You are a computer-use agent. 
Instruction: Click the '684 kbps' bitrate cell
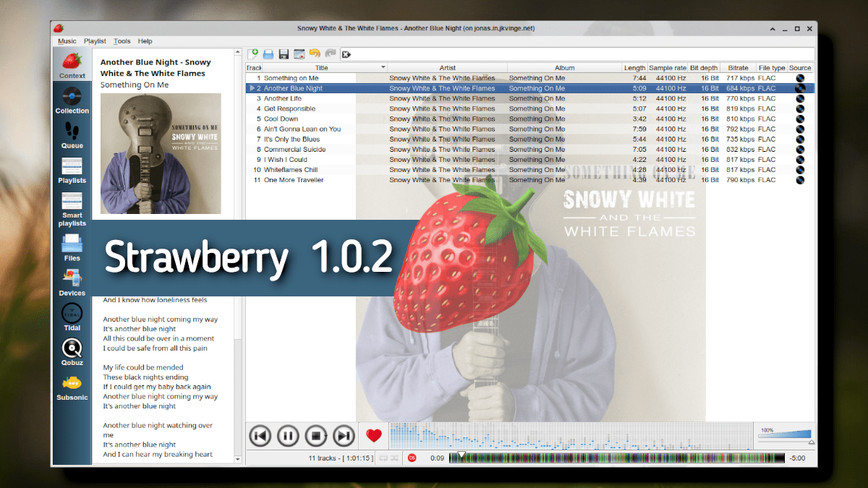[x=741, y=88]
